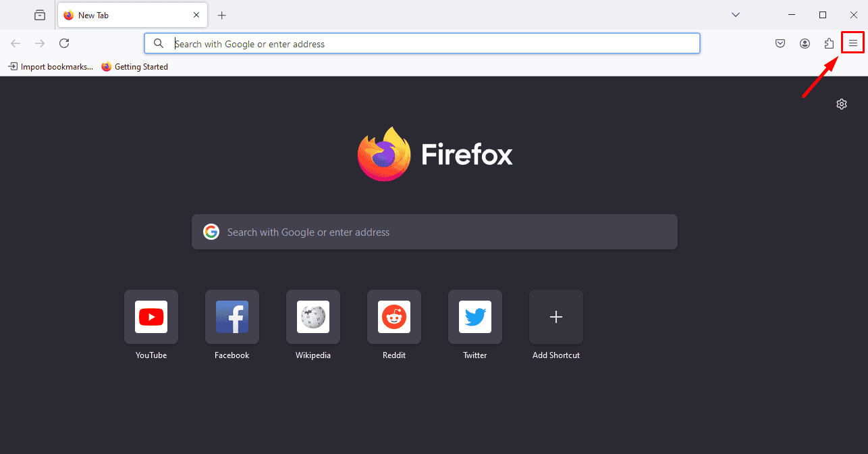Go back one page
Viewport: 868px width, 454px height.
[16, 43]
